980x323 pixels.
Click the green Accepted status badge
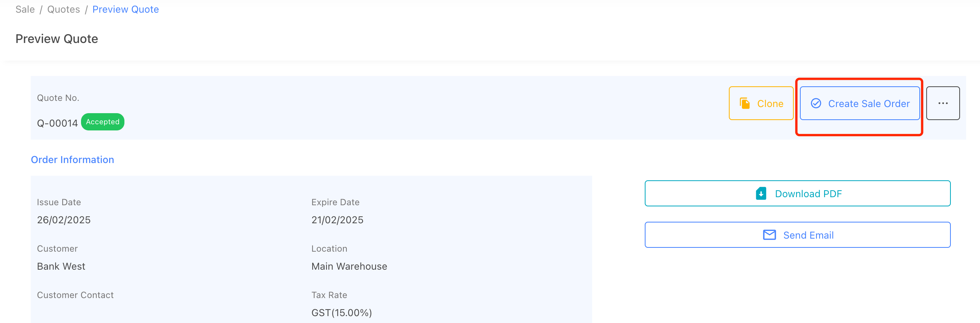(103, 122)
